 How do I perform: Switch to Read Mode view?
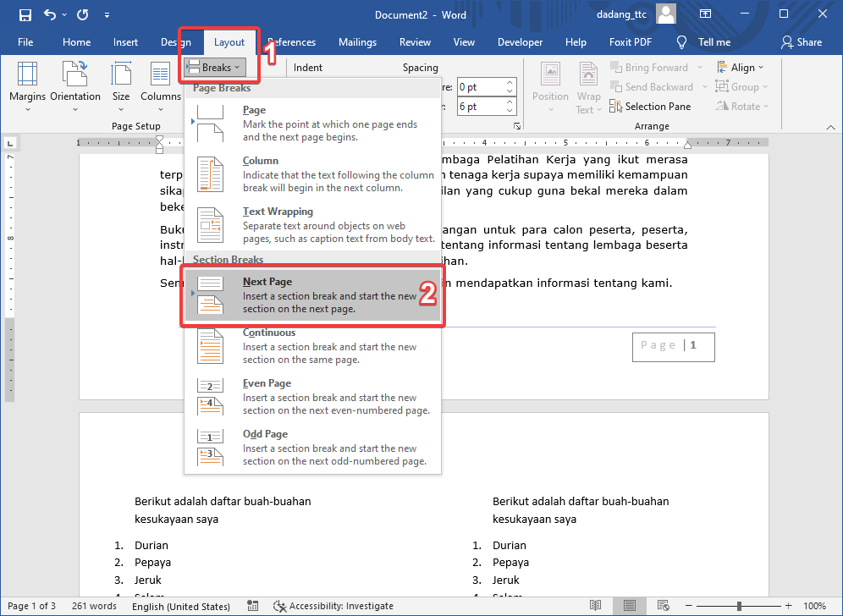(x=596, y=606)
